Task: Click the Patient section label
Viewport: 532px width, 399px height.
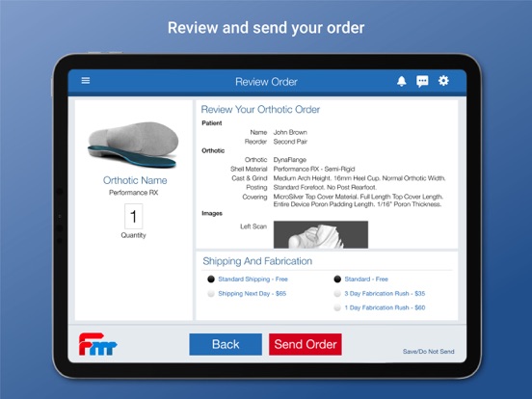Action: point(212,123)
